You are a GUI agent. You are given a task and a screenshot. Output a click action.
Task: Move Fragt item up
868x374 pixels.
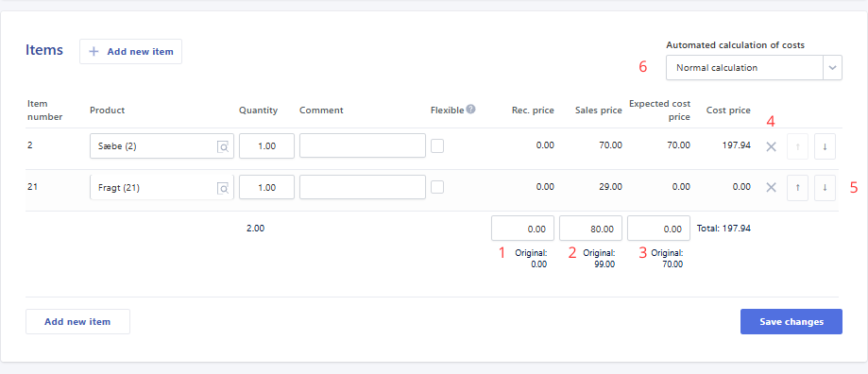[798, 188]
